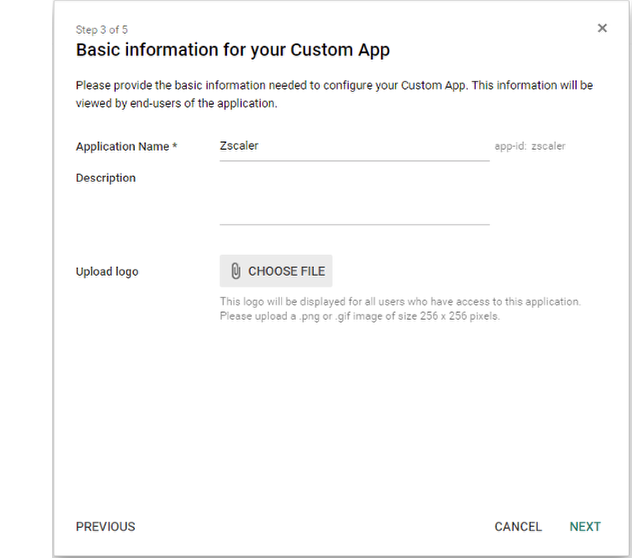The height and width of the screenshot is (558, 632).
Task: Click the underline beneath the Description field
Action: [354, 224]
